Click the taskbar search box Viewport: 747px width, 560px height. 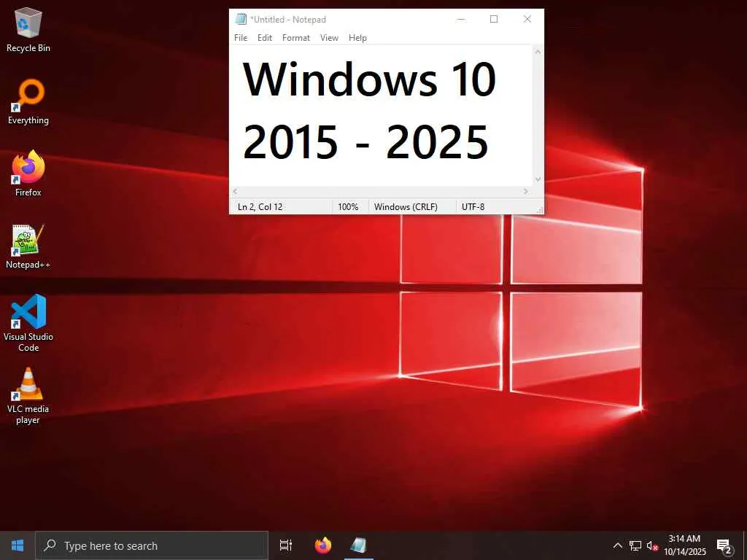click(152, 545)
